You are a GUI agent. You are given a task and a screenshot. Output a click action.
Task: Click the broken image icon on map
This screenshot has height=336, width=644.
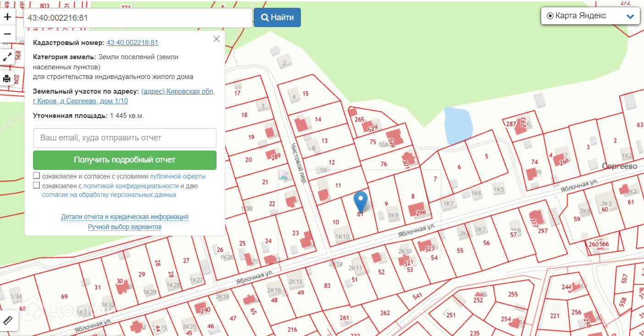click(283, 176)
